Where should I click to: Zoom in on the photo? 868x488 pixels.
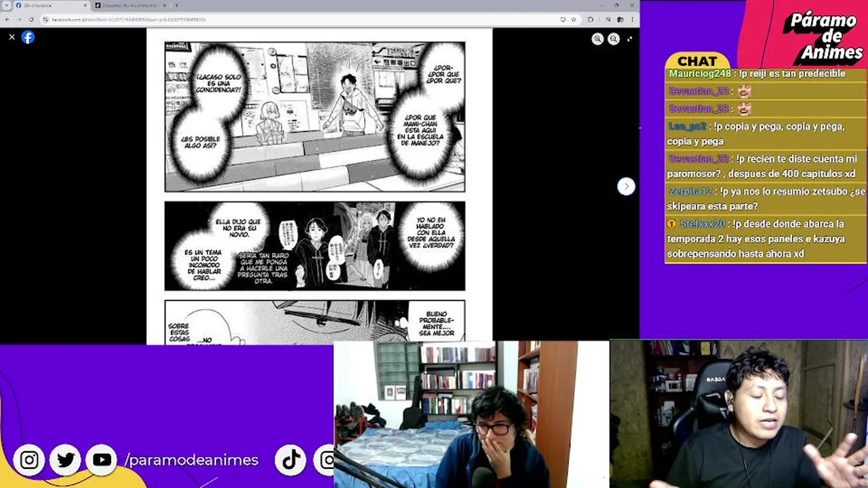pyautogui.click(x=597, y=39)
